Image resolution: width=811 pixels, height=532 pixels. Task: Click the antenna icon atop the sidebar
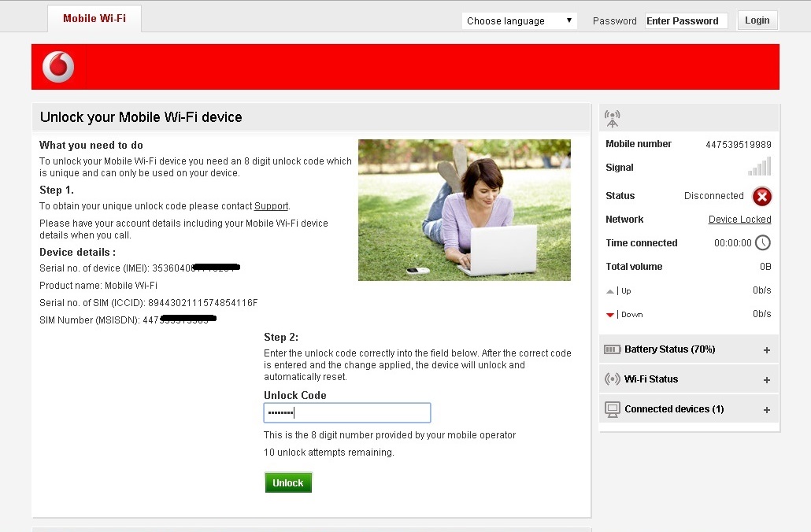pos(612,116)
